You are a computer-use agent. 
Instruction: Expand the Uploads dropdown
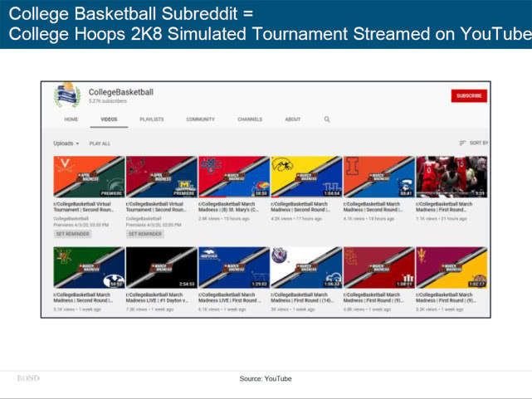pos(66,144)
